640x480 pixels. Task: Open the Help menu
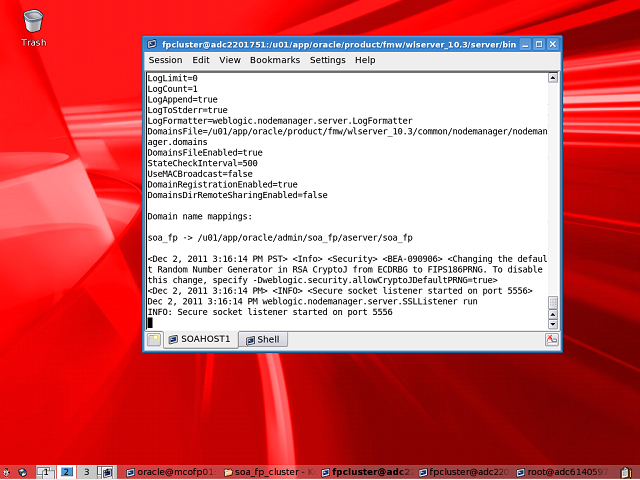coord(365,60)
